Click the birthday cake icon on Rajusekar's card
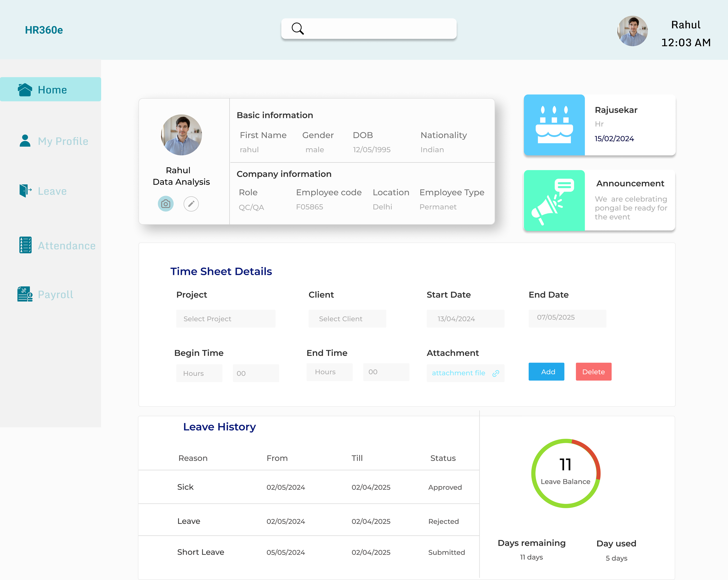This screenshot has width=728, height=580. pyautogui.click(x=554, y=125)
